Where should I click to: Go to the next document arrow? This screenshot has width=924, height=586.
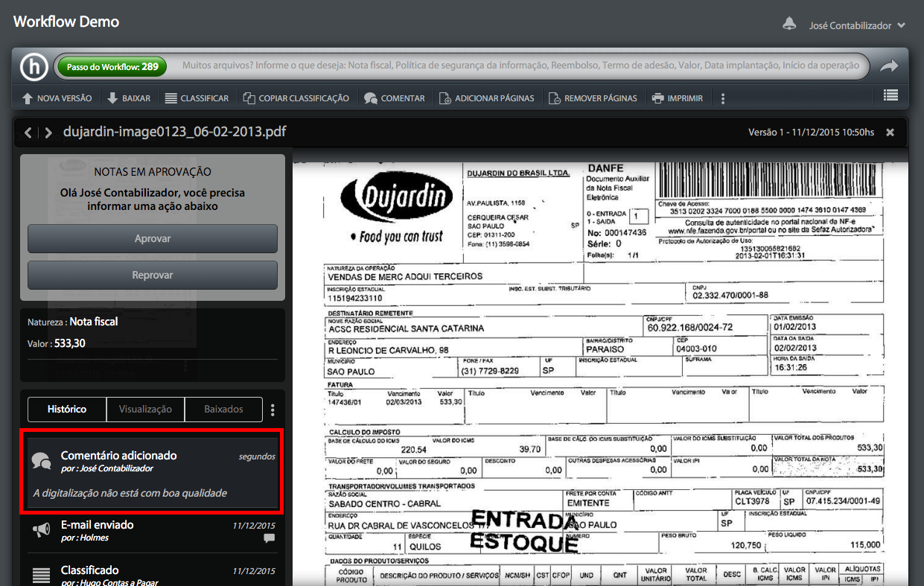click(48, 133)
